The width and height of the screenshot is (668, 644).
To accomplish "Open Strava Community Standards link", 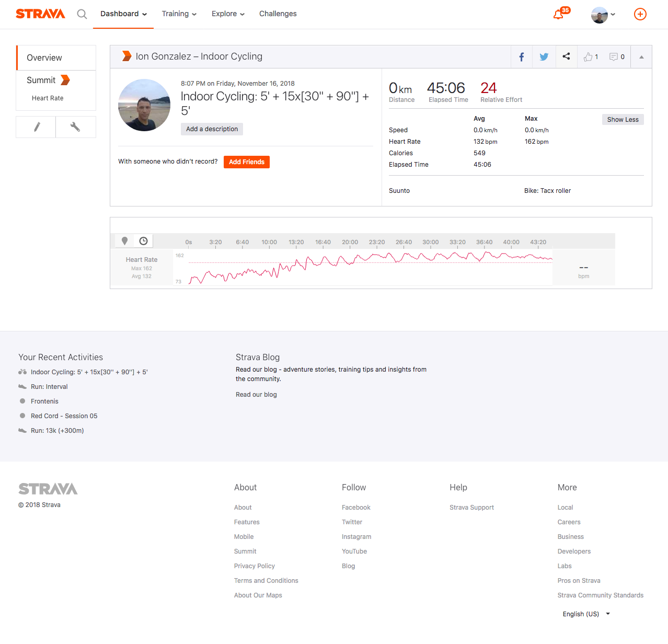I will 601,595.
